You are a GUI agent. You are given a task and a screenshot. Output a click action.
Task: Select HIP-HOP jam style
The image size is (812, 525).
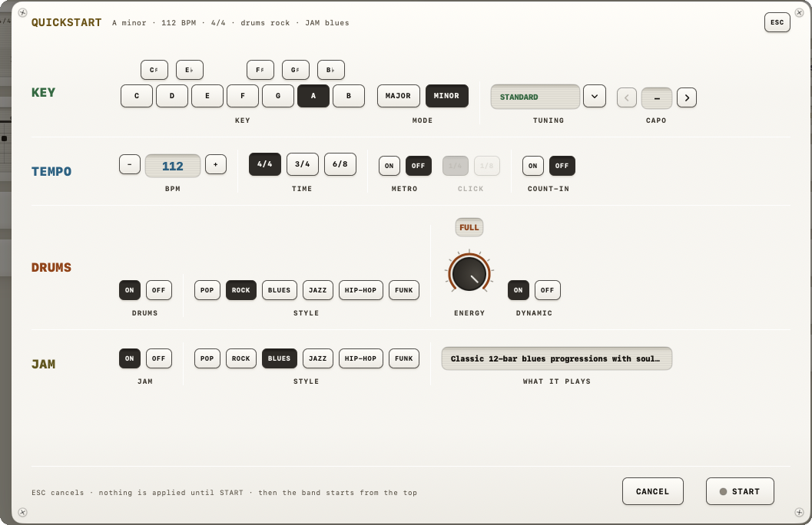tap(360, 358)
